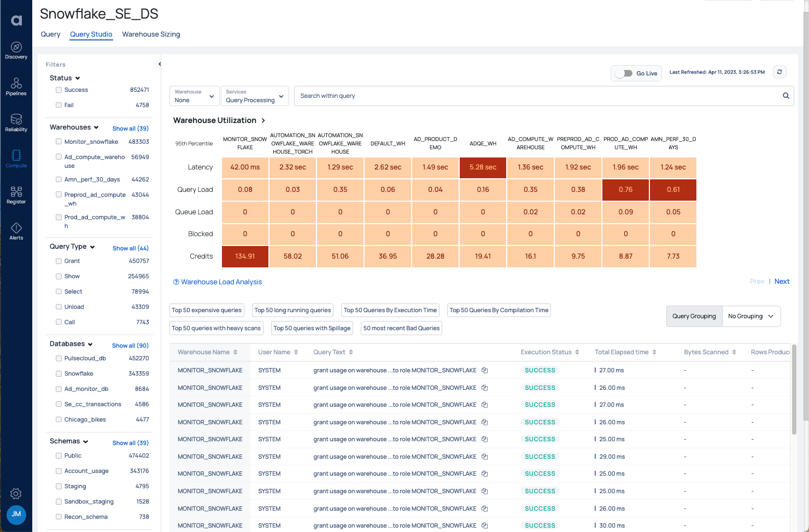Screen dimensions: 809x532
Task: Switch to the Query tab
Action: tap(50, 34)
